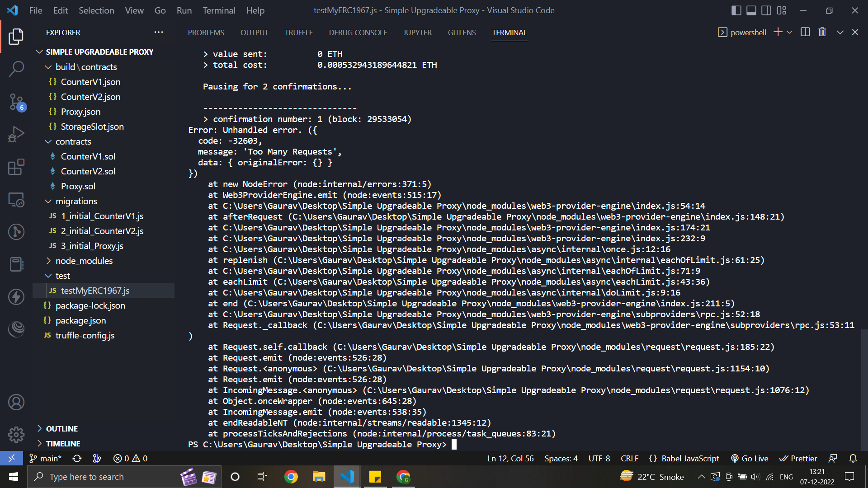Open the Run and Debug view

coord(16,134)
